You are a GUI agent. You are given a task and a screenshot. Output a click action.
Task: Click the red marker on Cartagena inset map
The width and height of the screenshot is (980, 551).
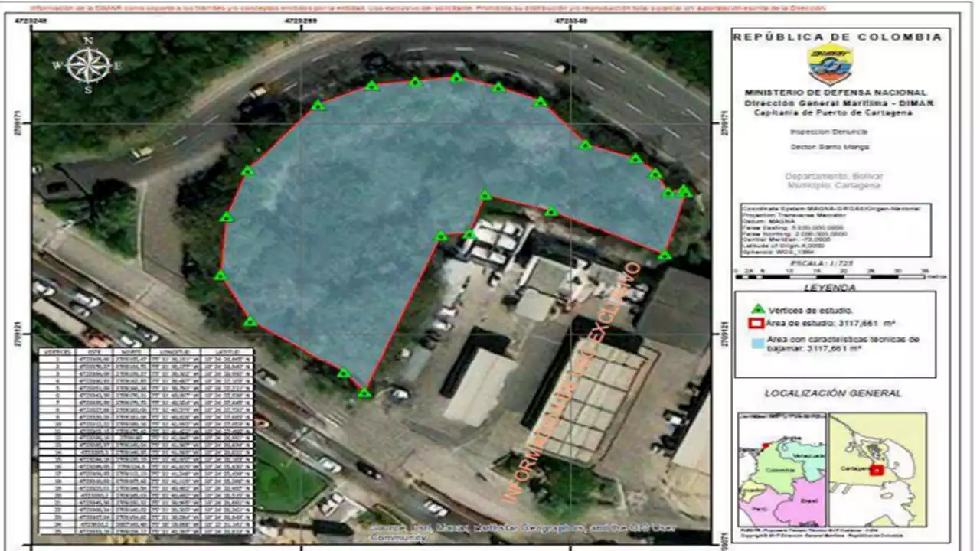pyautogui.click(x=877, y=469)
